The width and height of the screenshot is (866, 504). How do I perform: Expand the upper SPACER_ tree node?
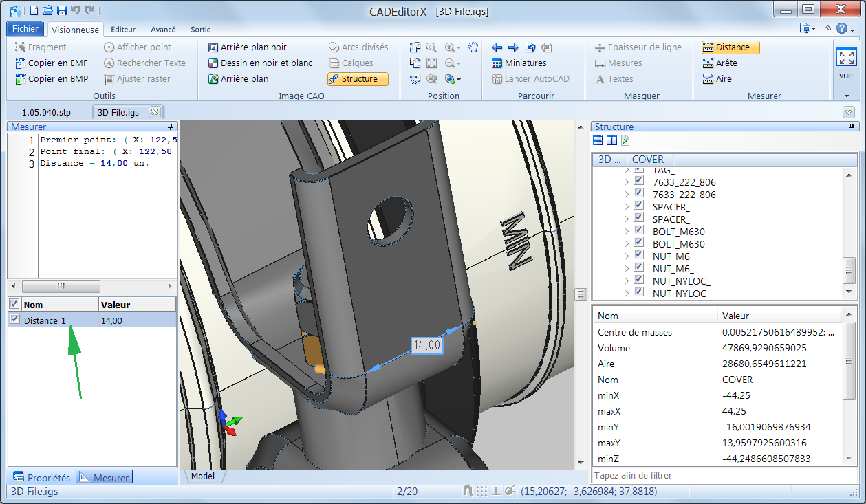626,207
